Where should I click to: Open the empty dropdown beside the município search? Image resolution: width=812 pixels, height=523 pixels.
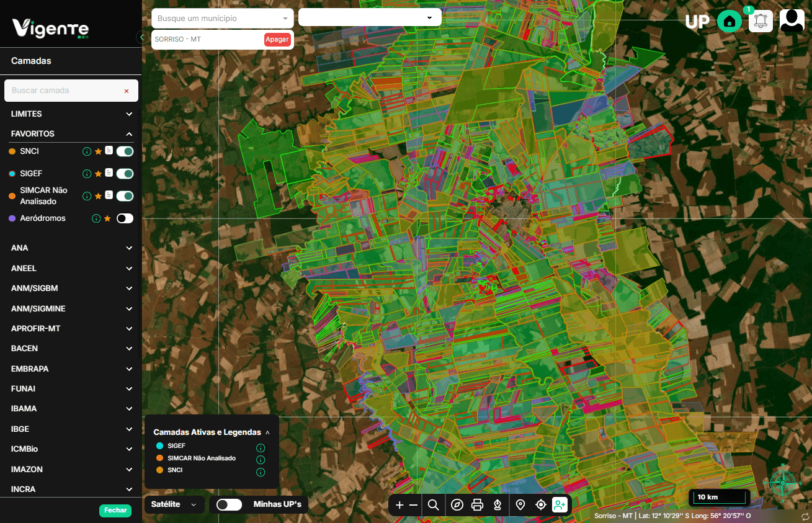coord(370,17)
